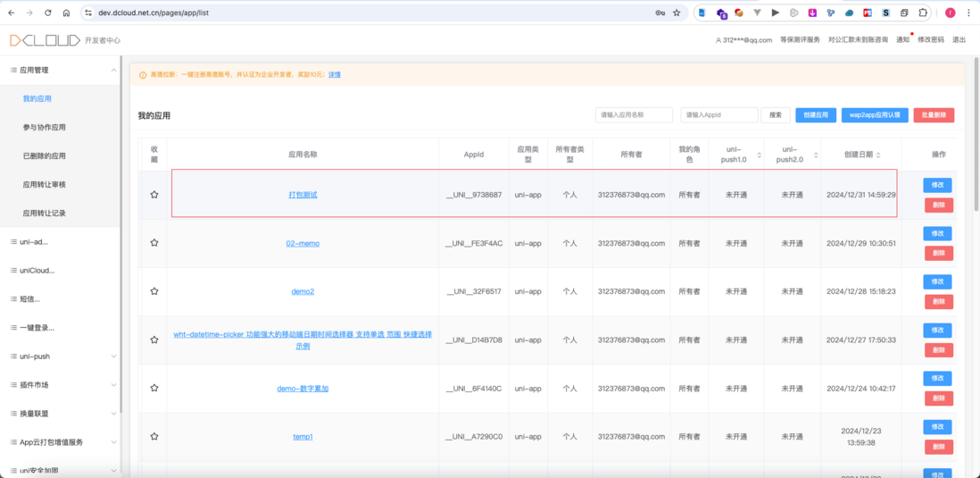Open the blue S extension icon
Image resolution: width=980 pixels, height=478 pixels.
886,13
